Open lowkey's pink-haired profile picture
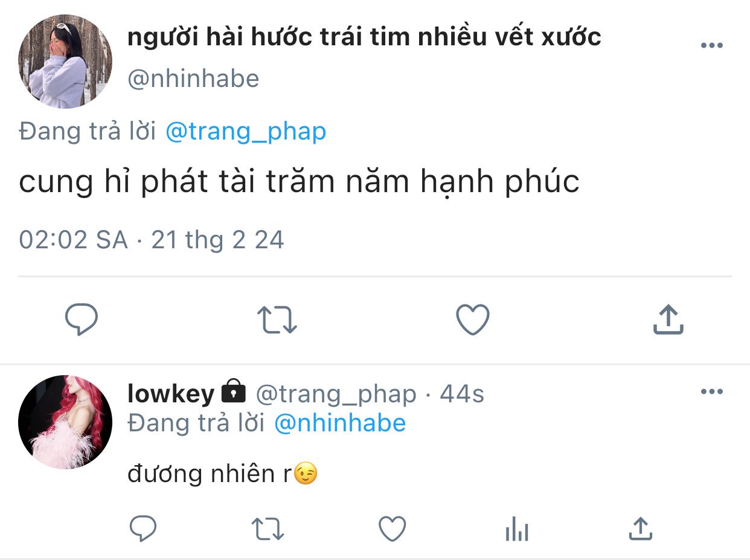750x560 pixels. [65, 422]
